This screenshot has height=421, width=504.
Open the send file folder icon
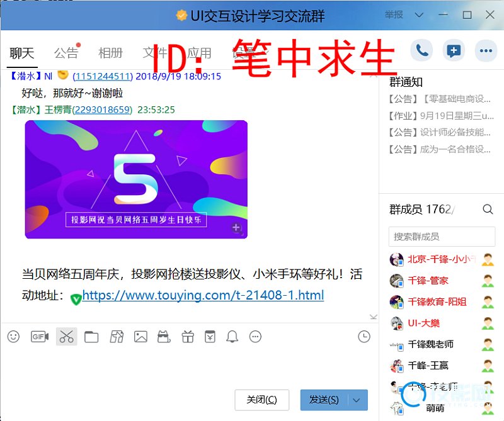click(91, 337)
